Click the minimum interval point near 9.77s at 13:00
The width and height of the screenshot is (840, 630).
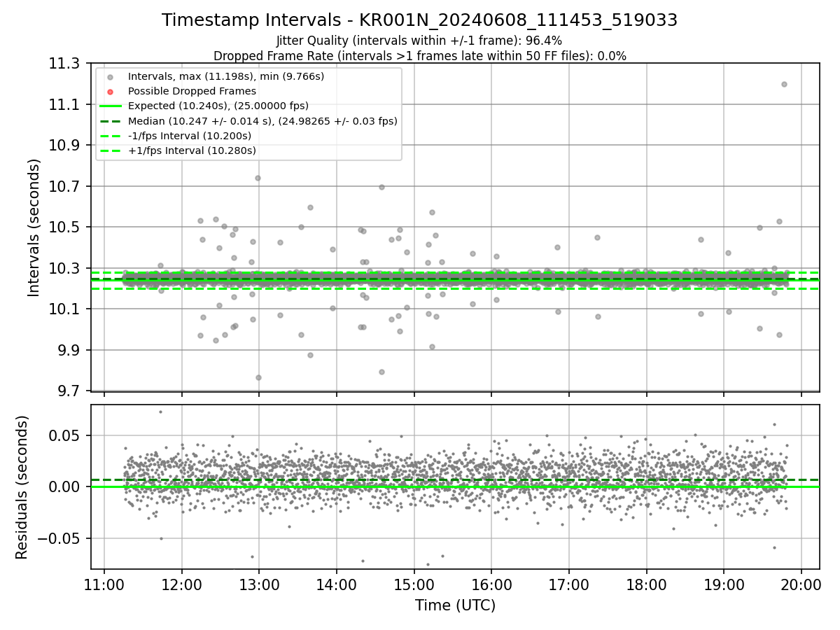258,377
